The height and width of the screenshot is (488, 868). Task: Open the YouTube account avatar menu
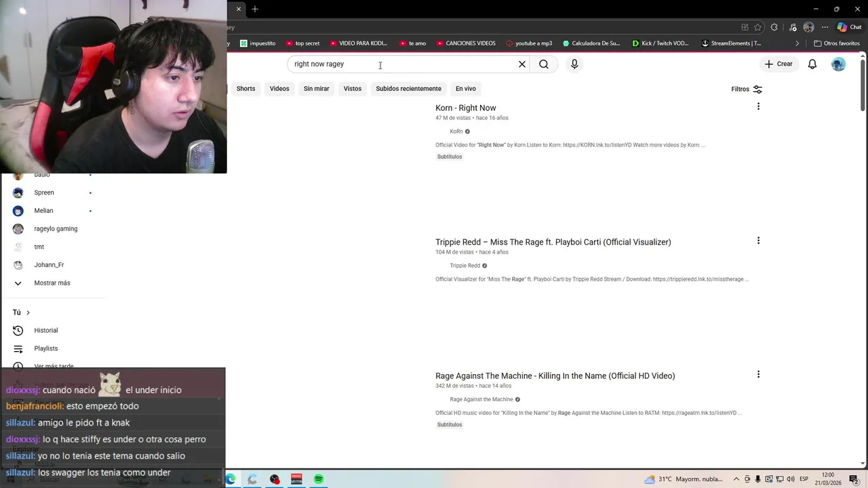click(x=839, y=64)
